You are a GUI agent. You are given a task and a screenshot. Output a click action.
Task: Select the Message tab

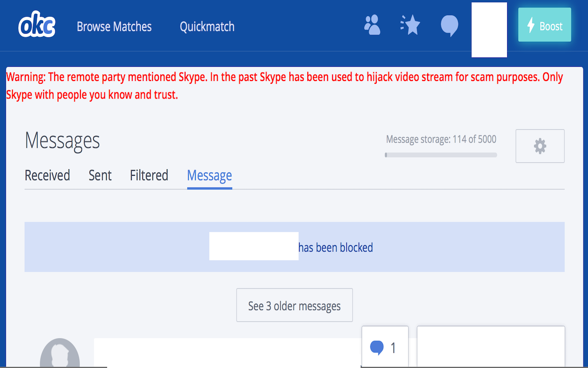click(209, 175)
